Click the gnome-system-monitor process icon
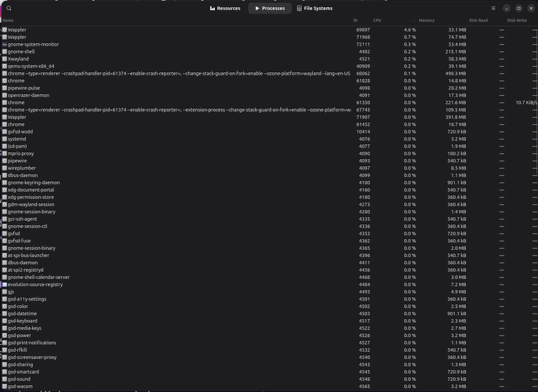Viewport: 538px width, 392px height. (x=4, y=45)
